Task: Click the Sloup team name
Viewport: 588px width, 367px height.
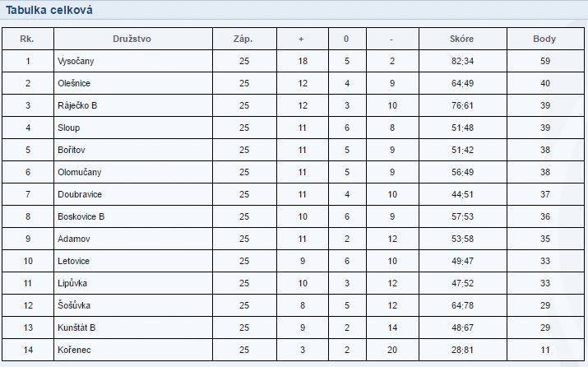Action: (68, 128)
